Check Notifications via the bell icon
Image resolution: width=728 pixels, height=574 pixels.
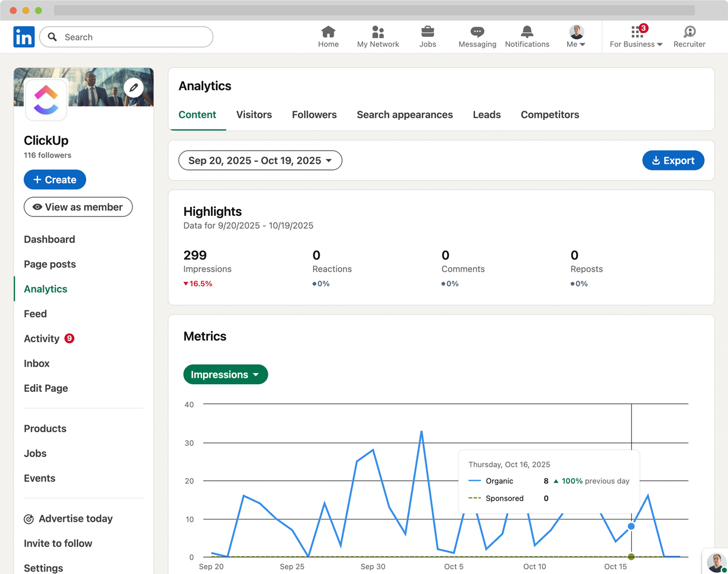point(527,36)
